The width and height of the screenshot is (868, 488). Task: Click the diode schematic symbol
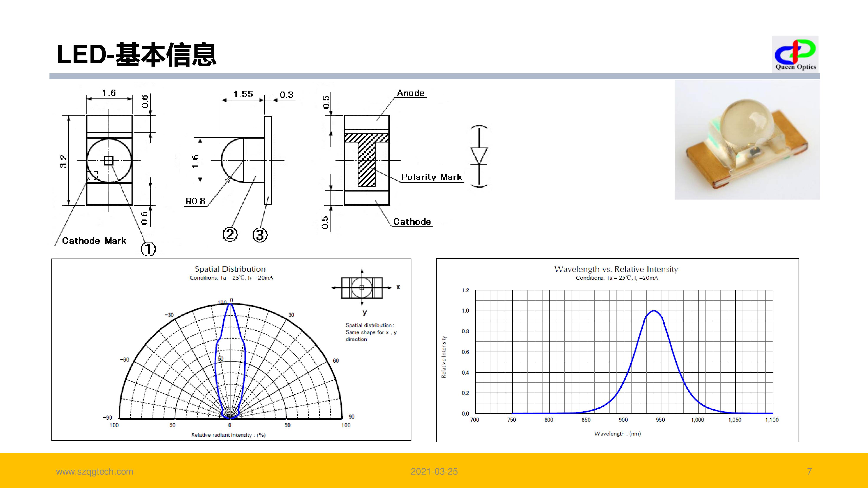point(479,156)
